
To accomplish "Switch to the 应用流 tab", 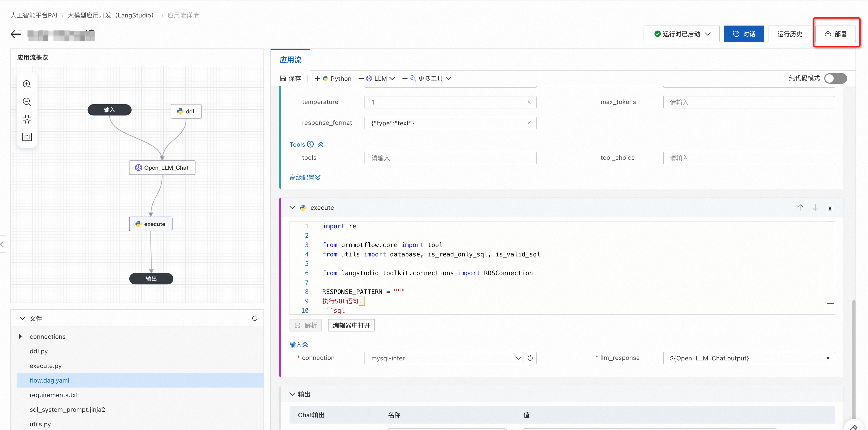I will (291, 60).
